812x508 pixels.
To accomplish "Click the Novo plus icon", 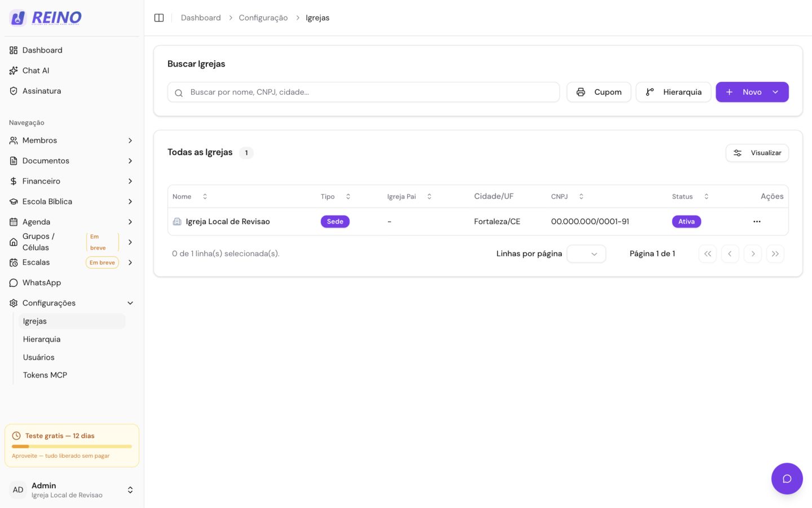I will [x=729, y=92].
